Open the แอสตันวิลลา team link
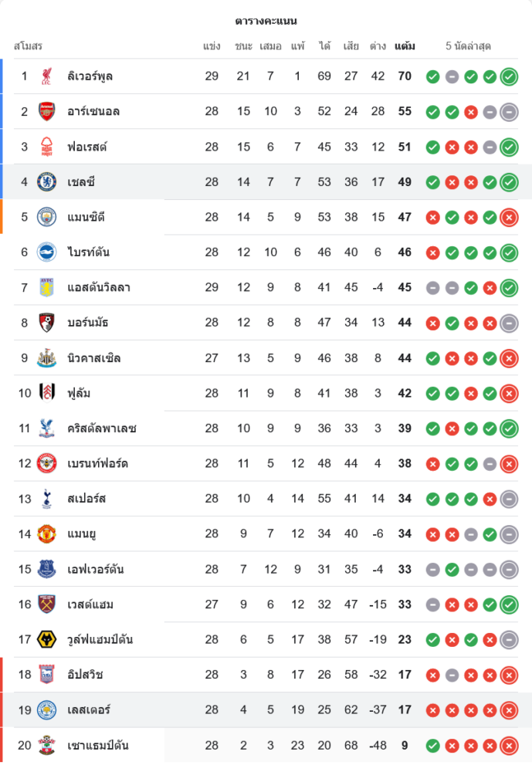The height and width of the screenshot is (772, 532). coord(99,288)
